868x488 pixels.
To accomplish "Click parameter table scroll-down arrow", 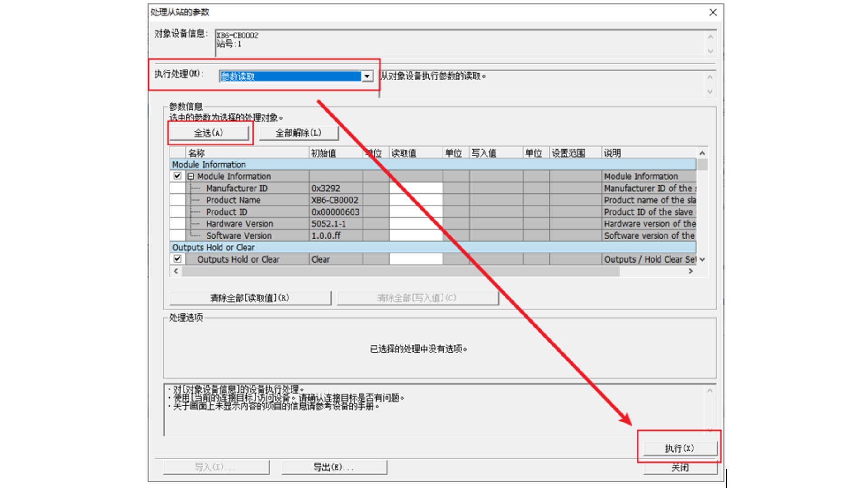I will click(x=702, y=259).
